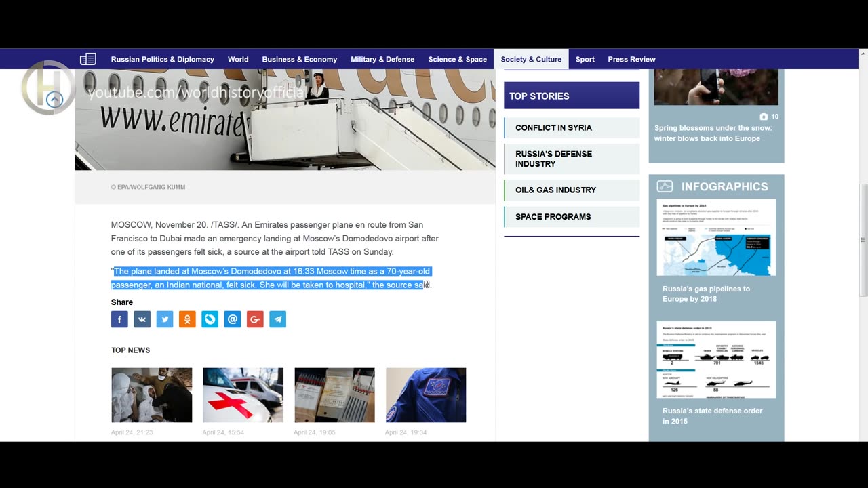Open Russia's gas pipelines to Europe link

tap(706, 293)
